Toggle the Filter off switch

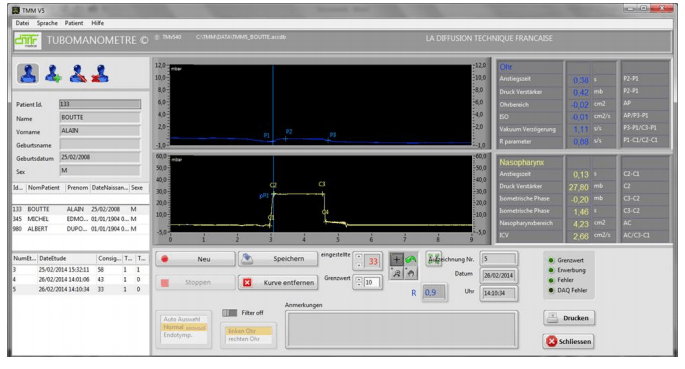(229, 313)
